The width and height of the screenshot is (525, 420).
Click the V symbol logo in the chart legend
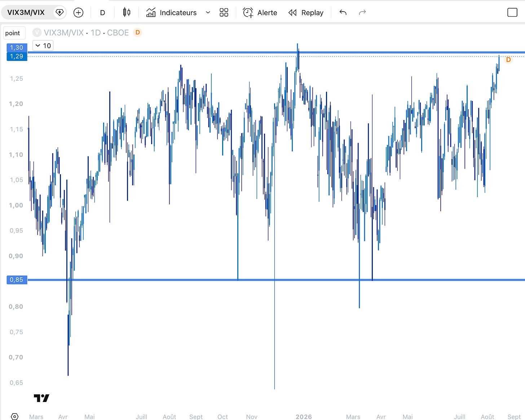tap(37, 32)
